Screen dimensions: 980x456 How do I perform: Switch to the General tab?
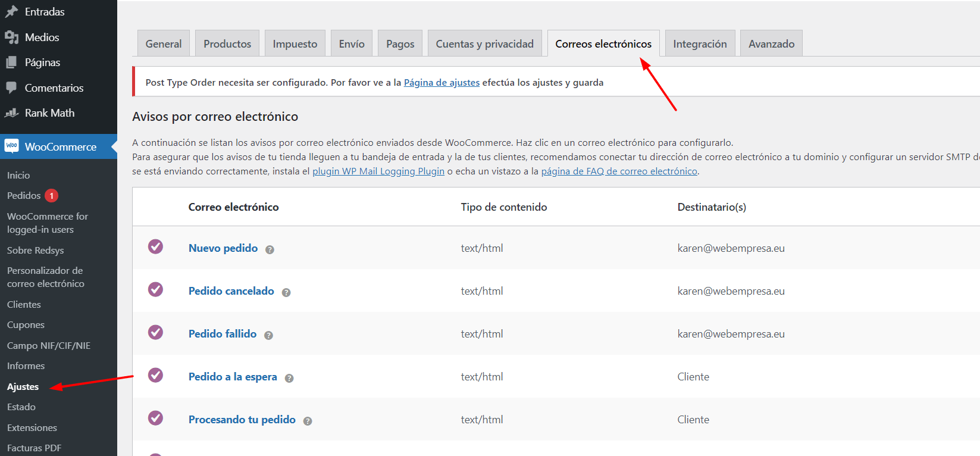164,43
